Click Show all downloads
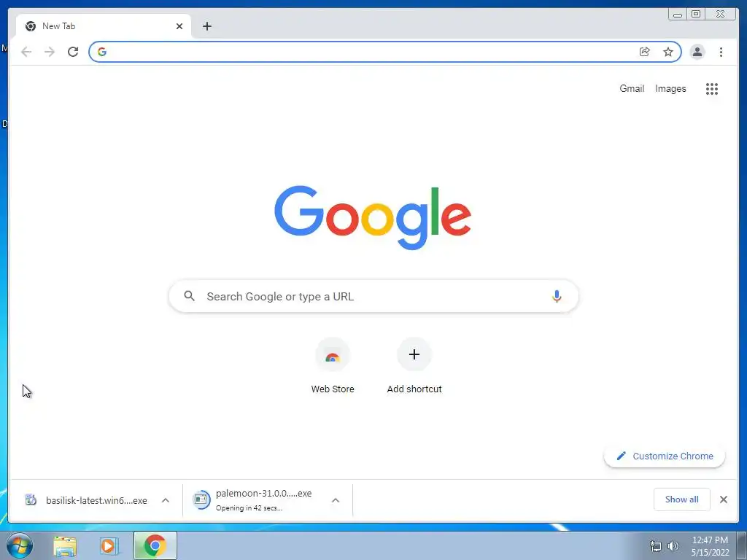747x560 pixels. tap(682, 499)
